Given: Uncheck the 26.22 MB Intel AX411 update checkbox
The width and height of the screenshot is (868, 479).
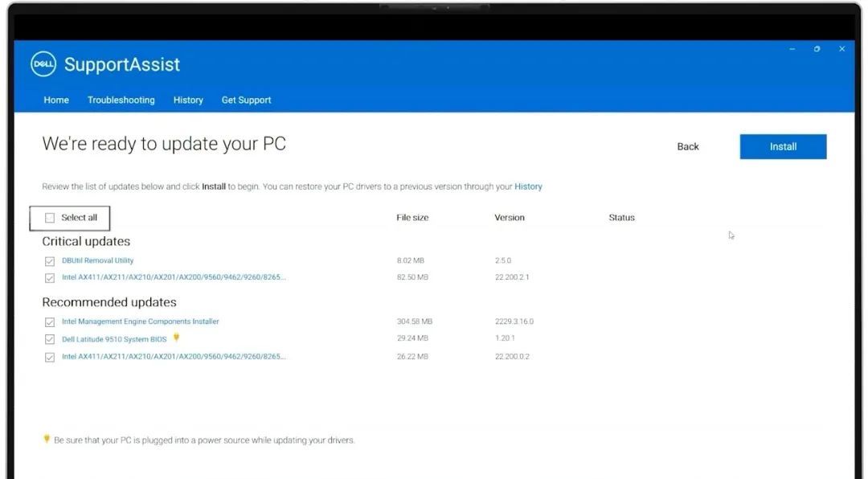Looking at the screenshot, I should 50,357.
